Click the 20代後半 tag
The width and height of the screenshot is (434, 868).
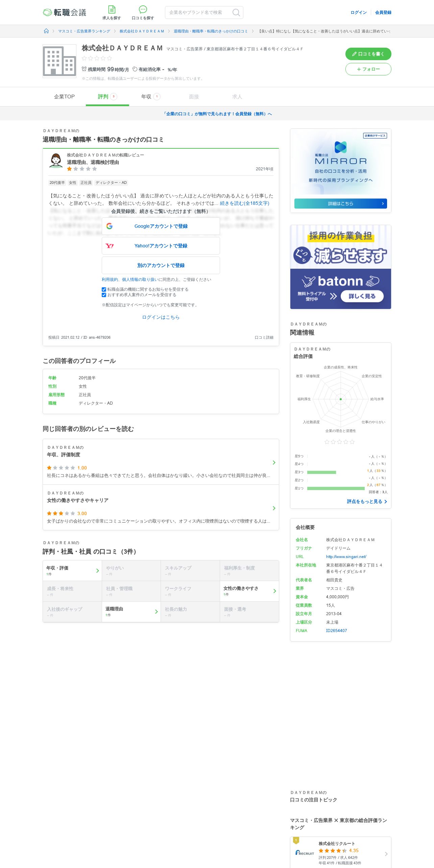57,183
